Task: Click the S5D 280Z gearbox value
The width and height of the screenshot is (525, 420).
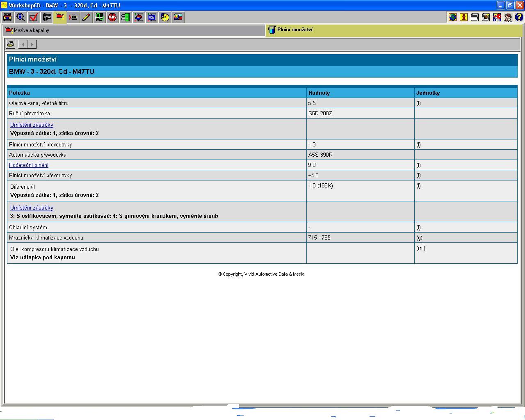Action: click(320, 113)
